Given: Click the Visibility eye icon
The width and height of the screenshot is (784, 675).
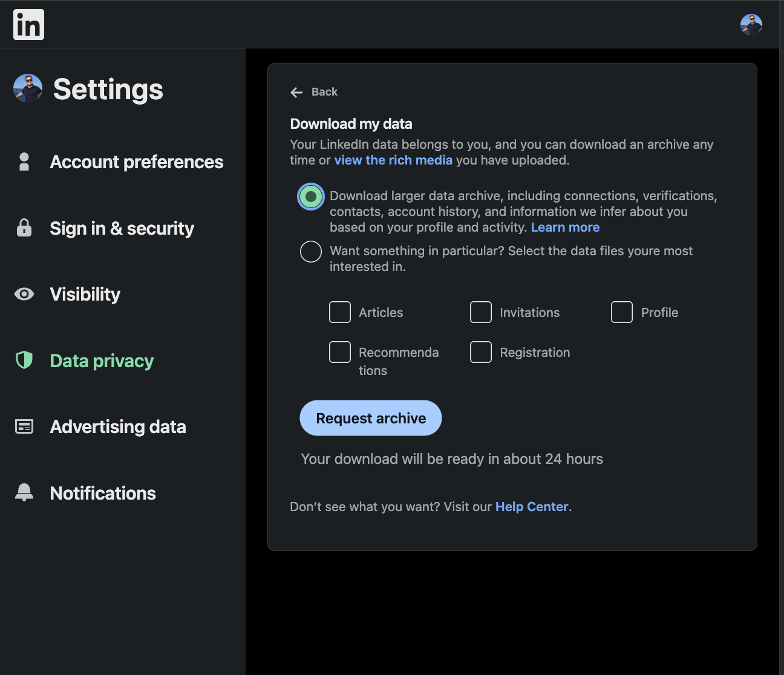Looking at the screenshot, I should point(24,294).
